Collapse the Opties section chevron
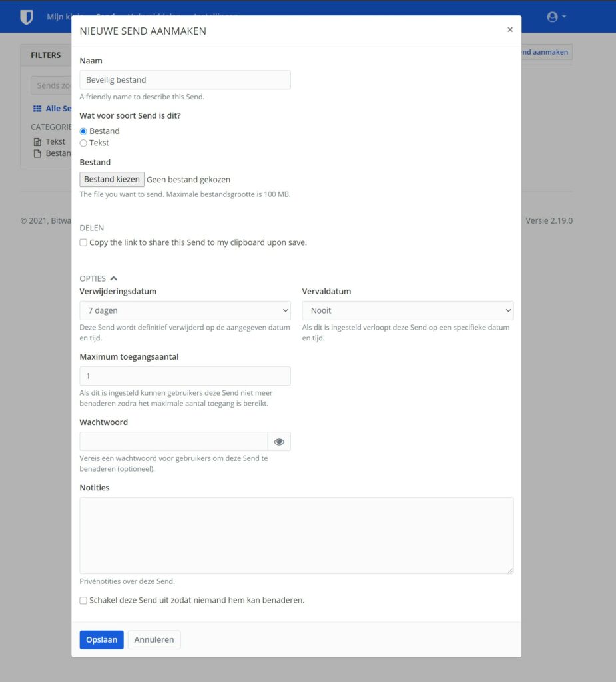 (113, 278)
